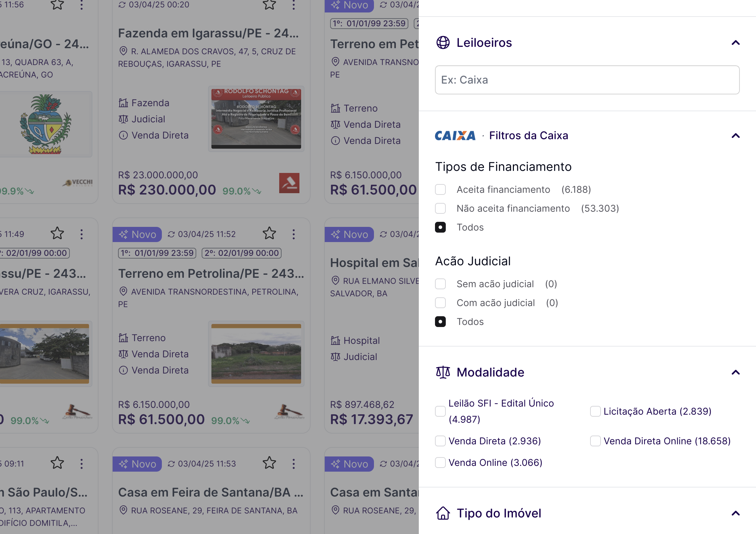This screenshot has height=534, width=756.
Task: Open the Petrolina terrain photo thumbnail
Action: coord(256,354)
